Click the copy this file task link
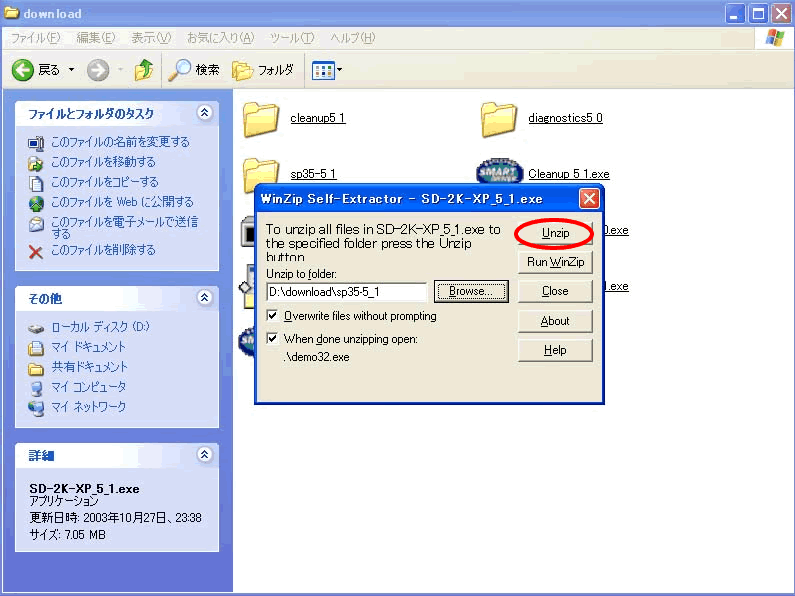 [105, 182]
